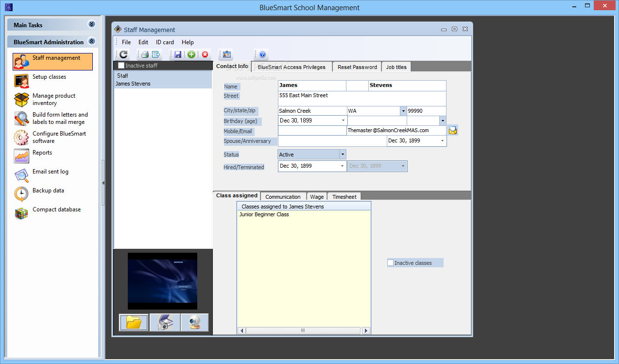The height and width of the screenshot is (364, 619).
Task: Click the horizontal scrollbar in the classes list
Action: [303, 330]
